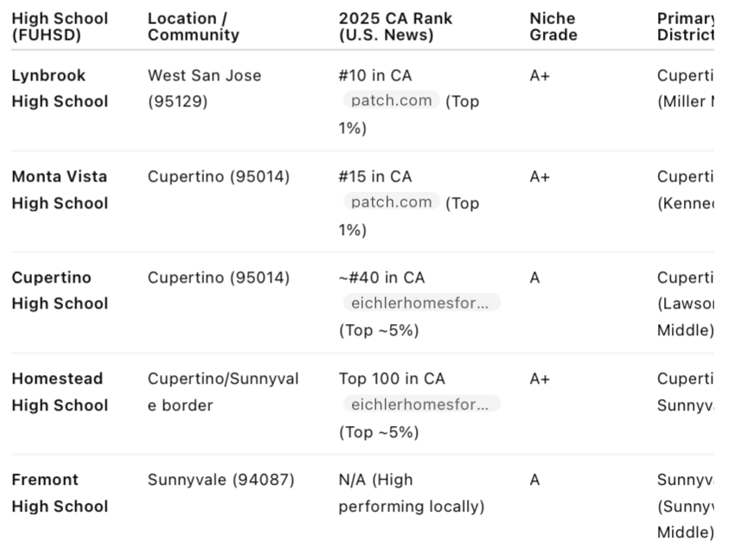754x560 pixels.
Task: Select Monta Vista High School name cell
Action: click(x=61, y=190)
